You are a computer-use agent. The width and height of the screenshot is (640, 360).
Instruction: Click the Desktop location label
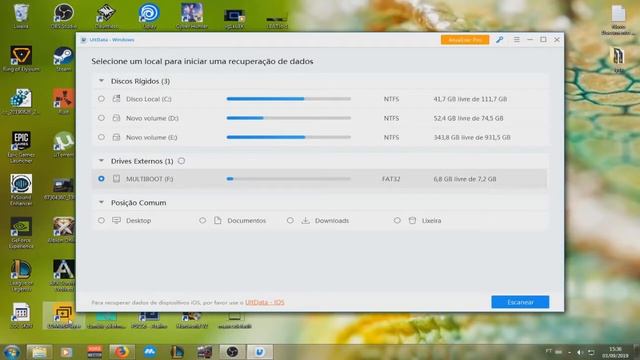pyautogui.click(x=138, y=220)
